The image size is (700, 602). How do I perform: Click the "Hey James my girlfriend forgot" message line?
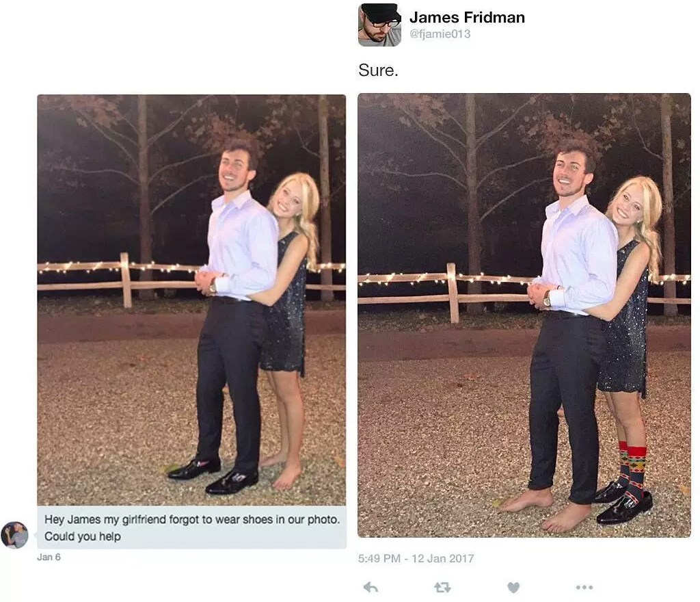[x=192, y=519]
